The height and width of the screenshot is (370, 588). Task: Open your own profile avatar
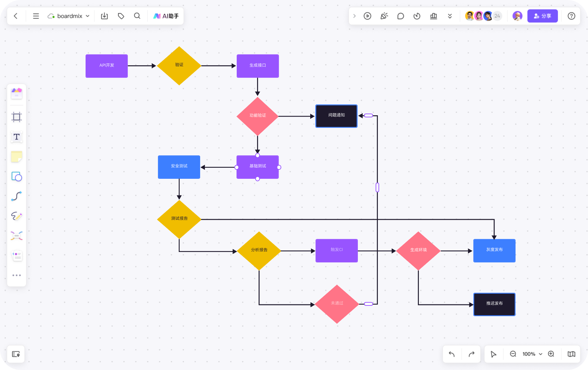(517, 16)
